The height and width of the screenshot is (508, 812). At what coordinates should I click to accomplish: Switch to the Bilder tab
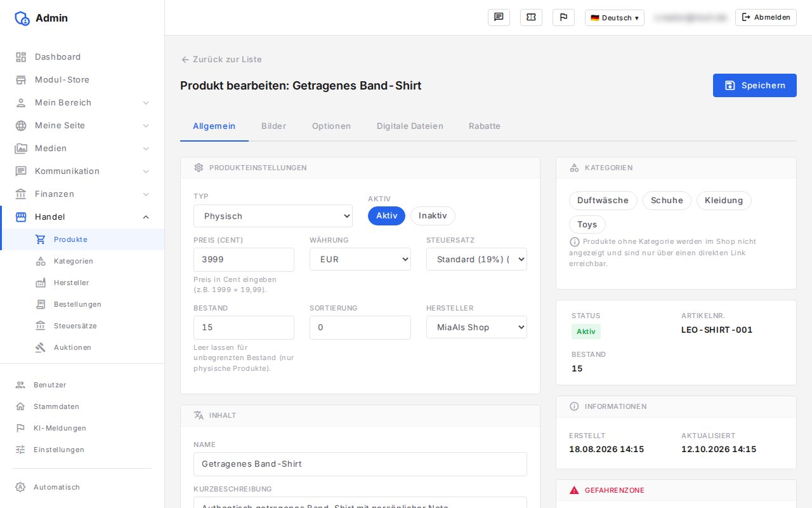pos(274,126)
